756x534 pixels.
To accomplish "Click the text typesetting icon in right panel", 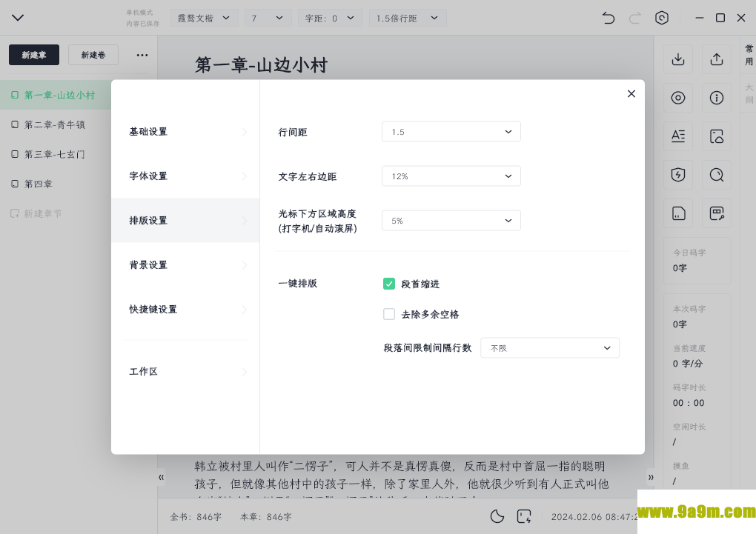I will [x=677, y=136].
